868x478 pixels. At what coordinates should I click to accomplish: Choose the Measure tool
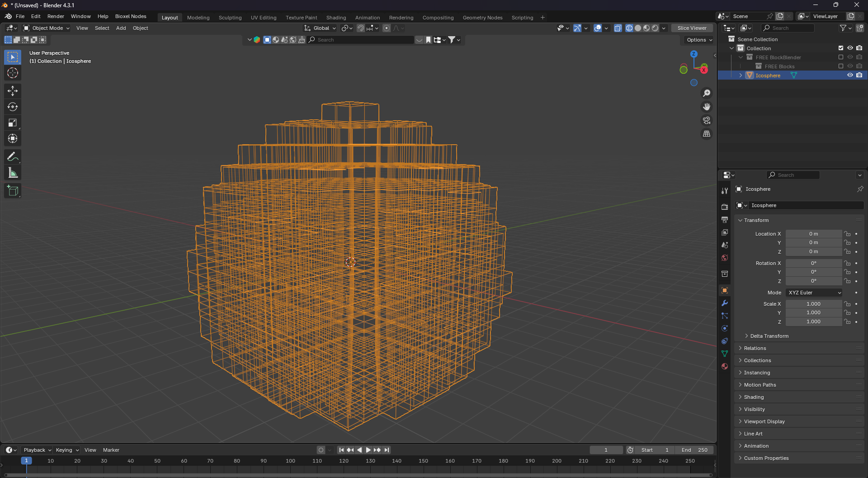coord(13,173)
